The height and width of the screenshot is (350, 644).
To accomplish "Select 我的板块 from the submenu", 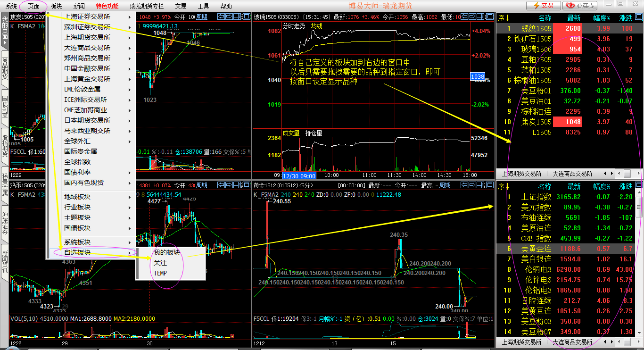I will pyautogui.click(x=166, y=252).
